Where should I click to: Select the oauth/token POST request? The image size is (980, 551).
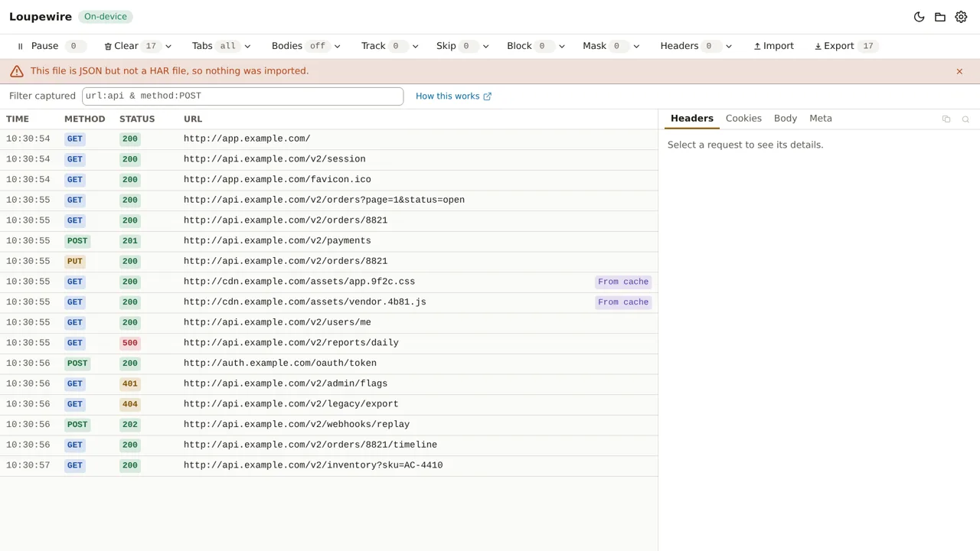(x=329, y=364)
